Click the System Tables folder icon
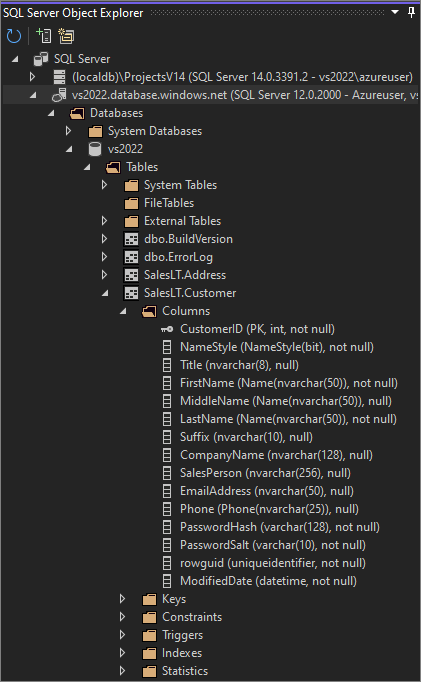Viewport: 421px width, 682px height. (131, 185)
